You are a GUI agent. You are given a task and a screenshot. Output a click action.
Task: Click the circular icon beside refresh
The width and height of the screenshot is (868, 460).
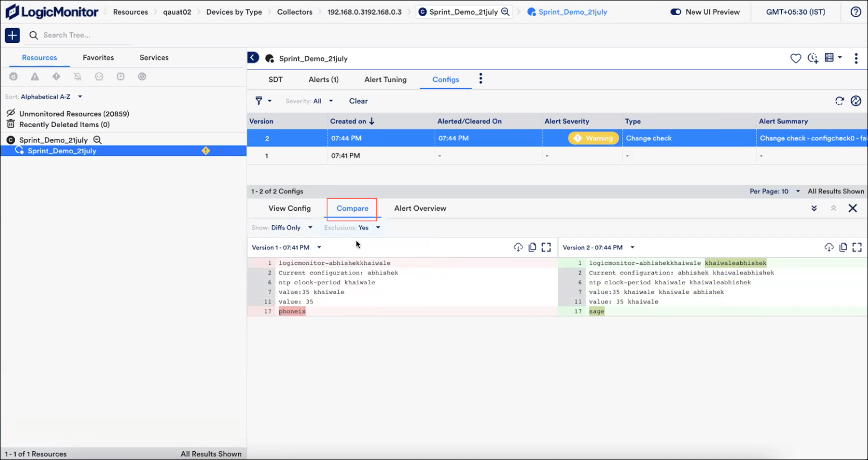pyautogui.click(x=856, y=101)
